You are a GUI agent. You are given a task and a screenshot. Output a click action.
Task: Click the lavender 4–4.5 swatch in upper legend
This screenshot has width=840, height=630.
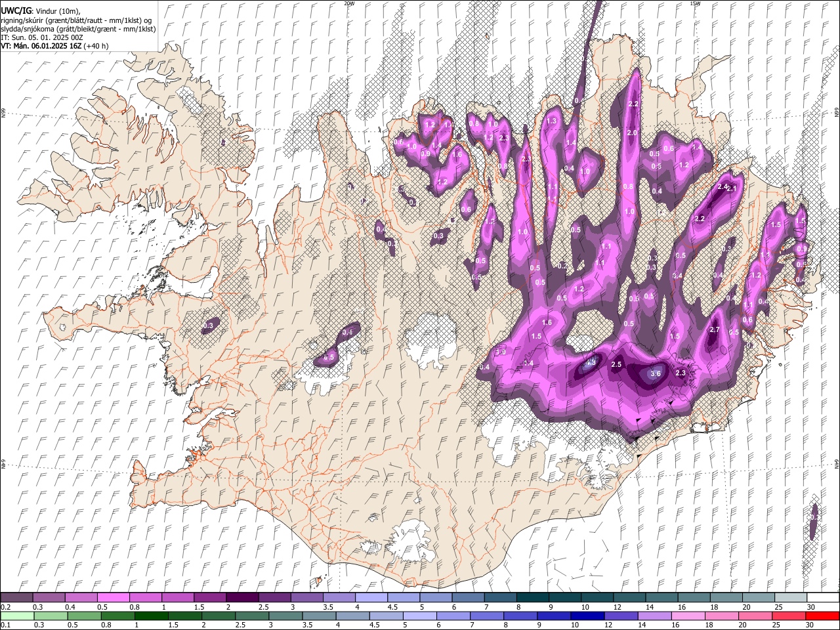point(371,598)
